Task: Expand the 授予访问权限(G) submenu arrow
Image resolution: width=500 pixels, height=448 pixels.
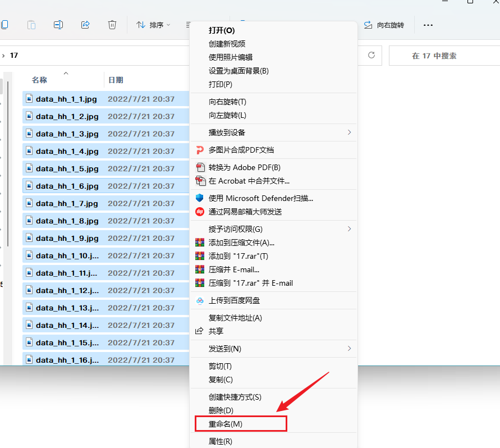Action: (x=349, y=229)
